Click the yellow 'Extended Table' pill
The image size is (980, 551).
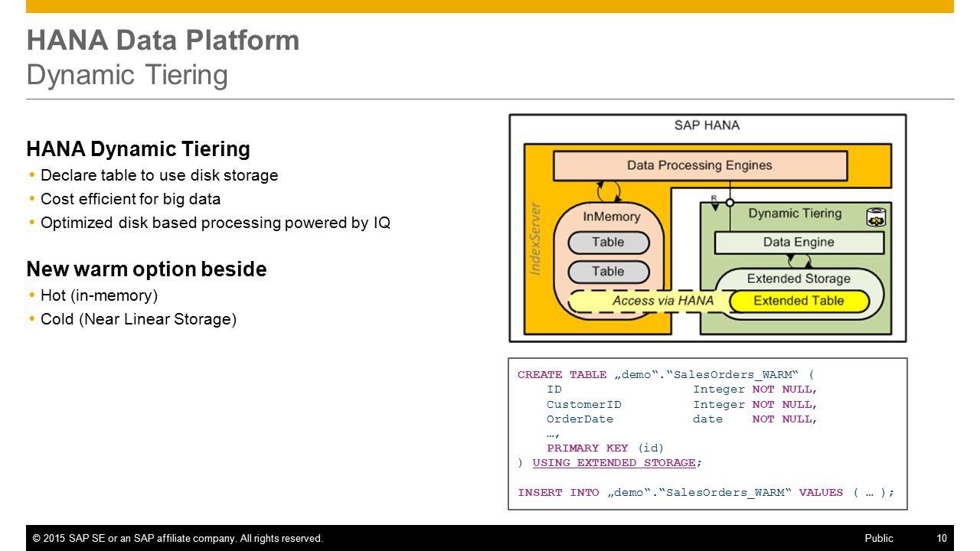[799, 302]
